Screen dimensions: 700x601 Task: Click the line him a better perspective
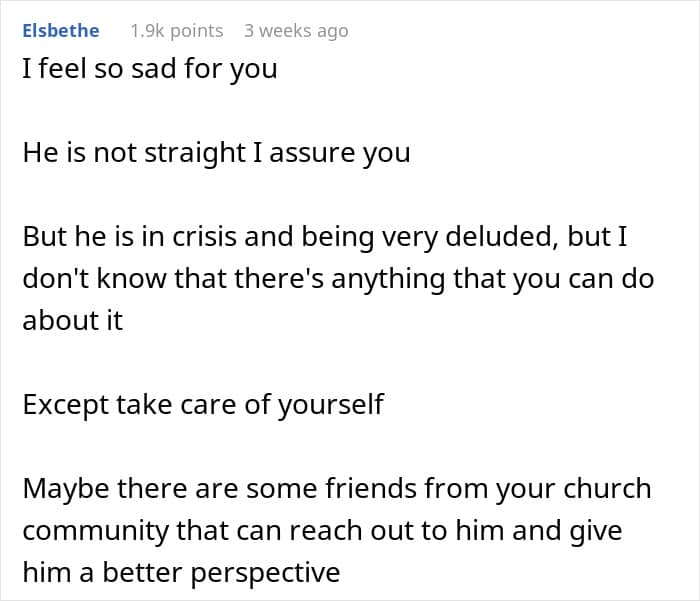coord(181,573)
